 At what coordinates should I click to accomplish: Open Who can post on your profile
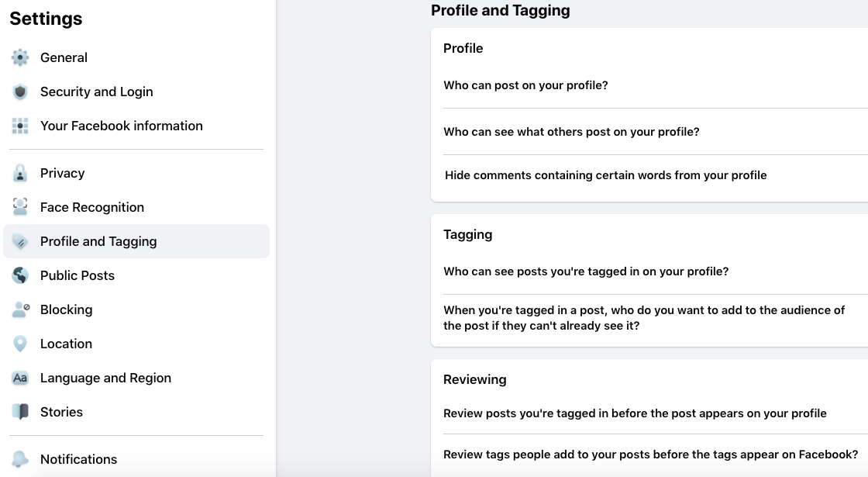coord(525,85)
